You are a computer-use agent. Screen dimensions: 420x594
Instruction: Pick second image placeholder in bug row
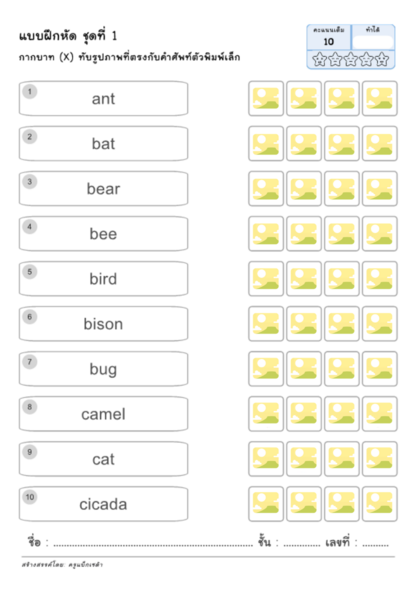(304, 369)
